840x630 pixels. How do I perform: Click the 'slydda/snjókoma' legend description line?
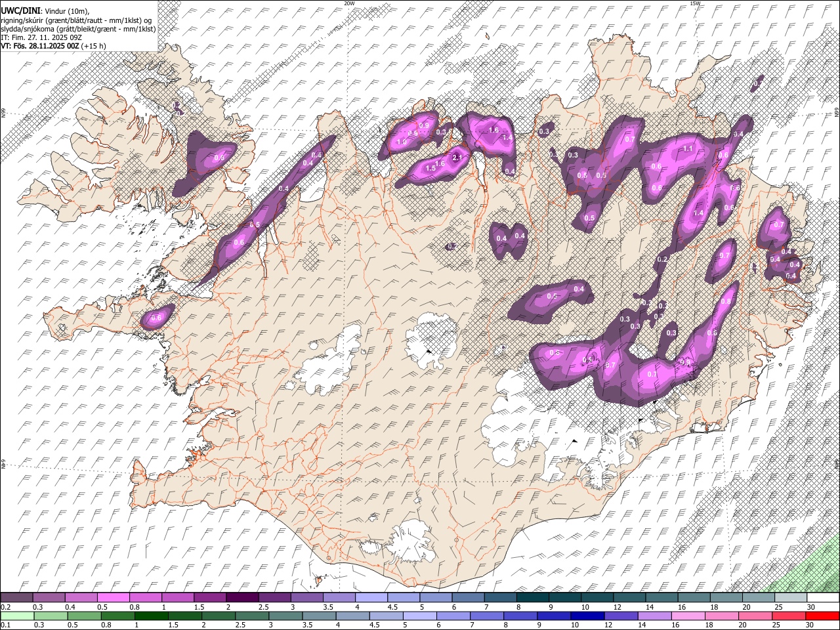point(78,29)
